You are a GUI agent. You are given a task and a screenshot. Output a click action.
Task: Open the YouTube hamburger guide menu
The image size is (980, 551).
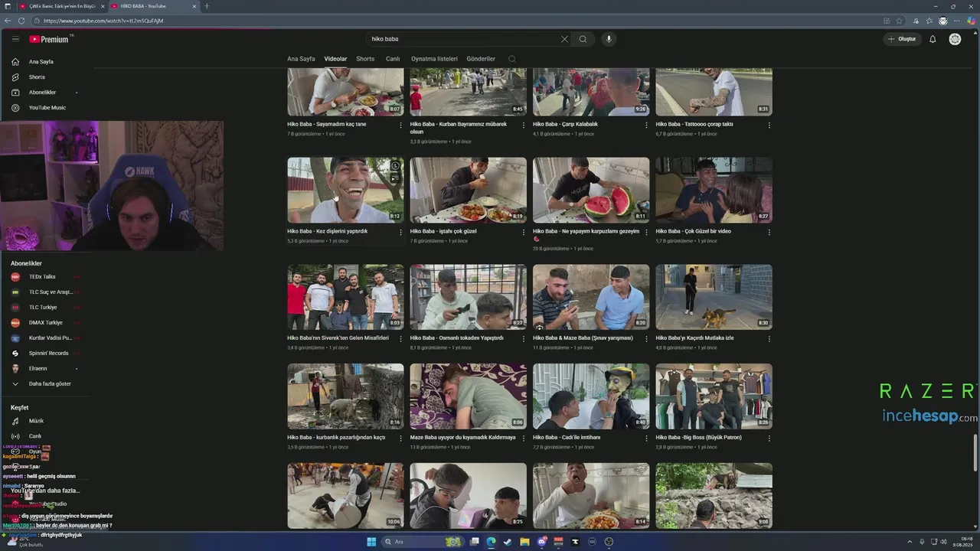pyautogui.click(x=15, y=39)
